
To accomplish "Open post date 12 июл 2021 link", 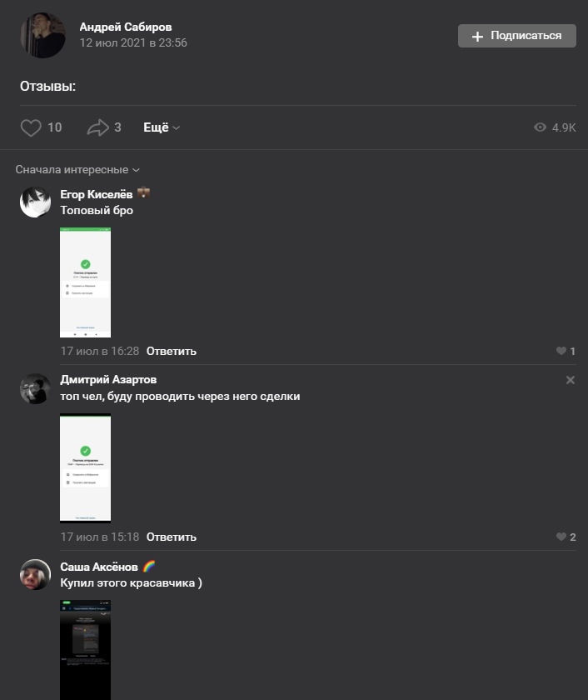I will pyautogui.click(x=133, y=42).
